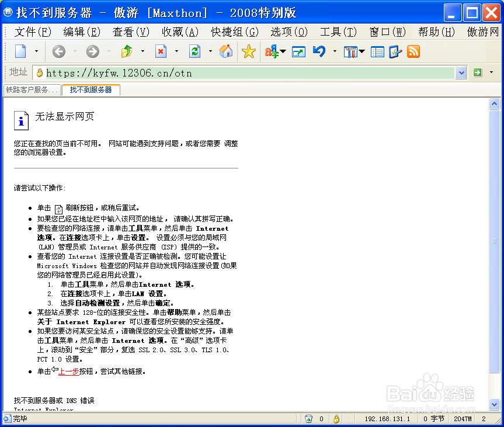The width and height of the screenshot is (504, 427).
Task: Expand the Refresh button dropdown arrow
Action: pyautogui.click(x=211, y=51)
